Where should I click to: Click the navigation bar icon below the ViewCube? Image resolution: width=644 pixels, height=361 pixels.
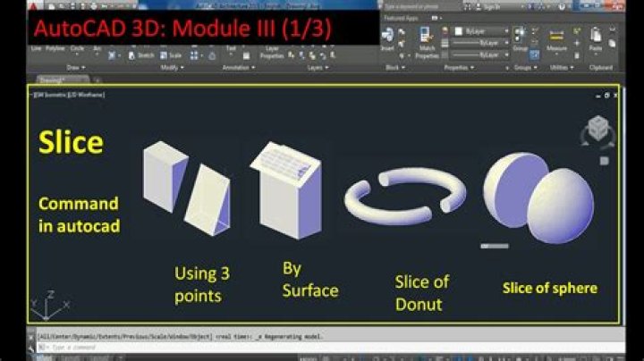point(604,161)
